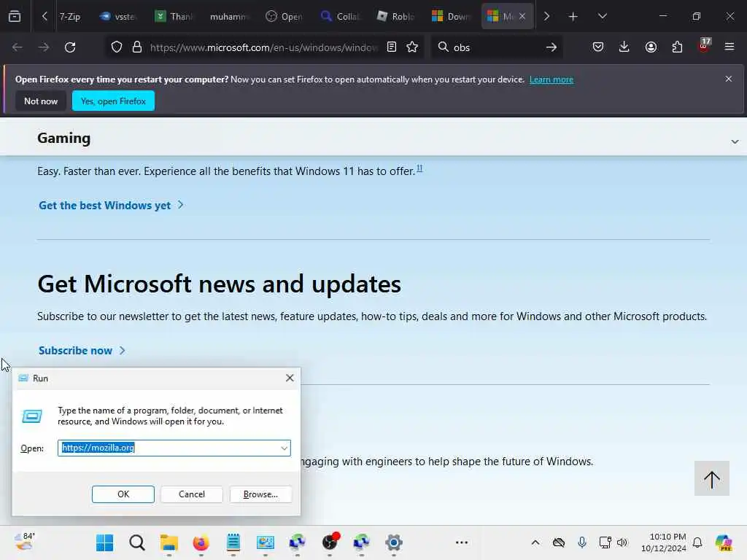Open the Downloads panel

624,47
